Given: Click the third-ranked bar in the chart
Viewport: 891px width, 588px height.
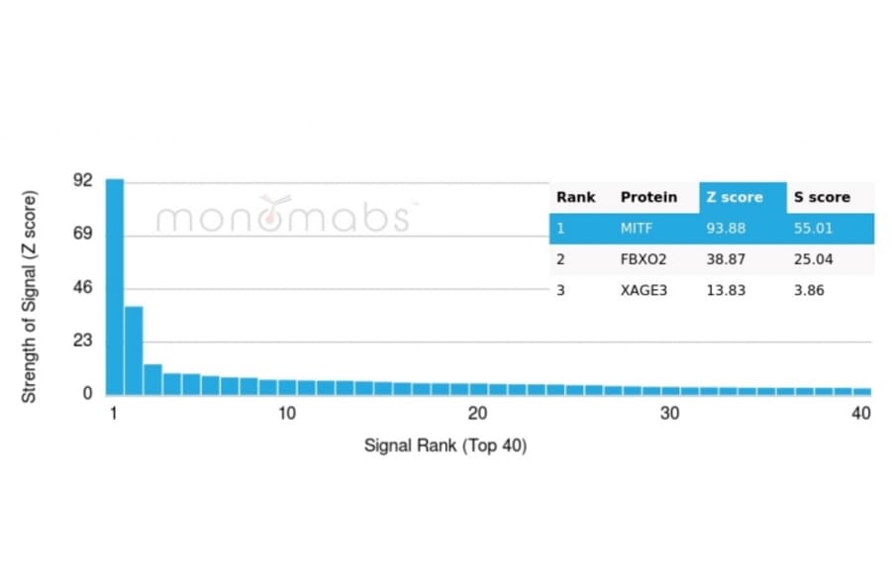Looking at the screenshot, I should [152, 379].
